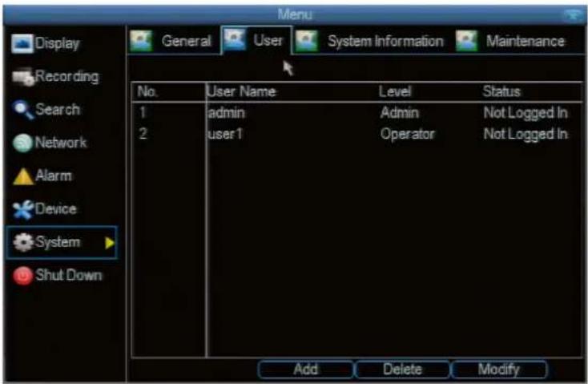Switch to the Maintenance tab
The image size is (588, 384).
pos(512,41)
